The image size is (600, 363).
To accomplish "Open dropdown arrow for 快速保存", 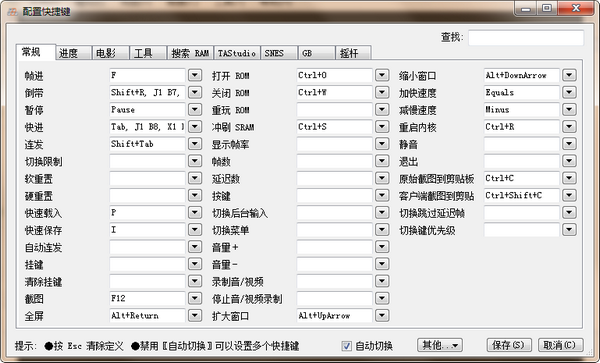I will tap(195, 230).
